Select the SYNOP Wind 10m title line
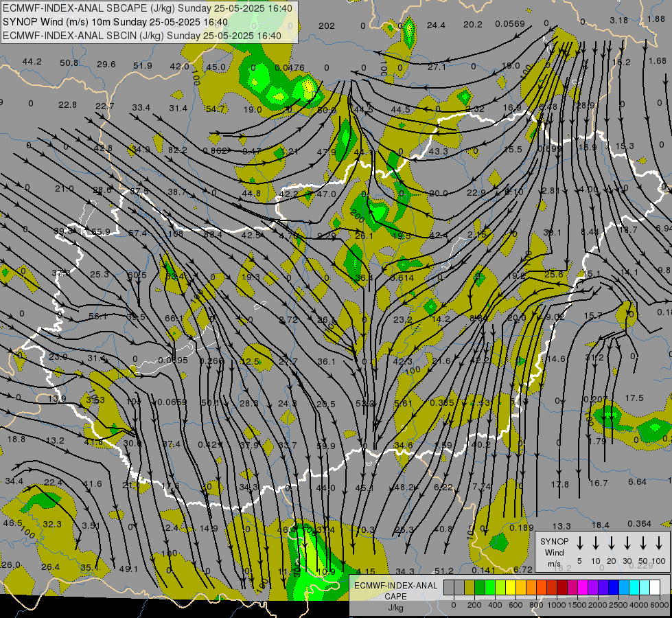 coord(116,22)
